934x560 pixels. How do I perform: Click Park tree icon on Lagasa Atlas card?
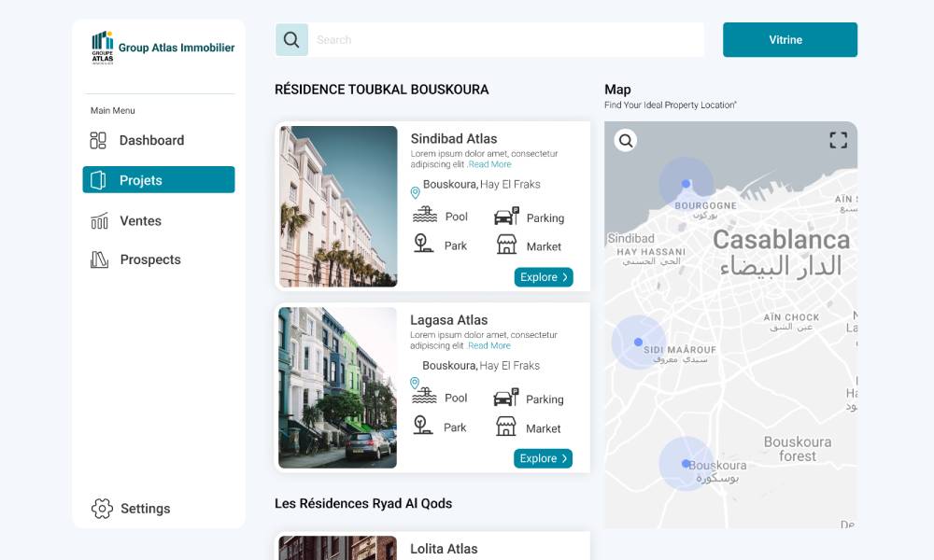click(422, 425)
